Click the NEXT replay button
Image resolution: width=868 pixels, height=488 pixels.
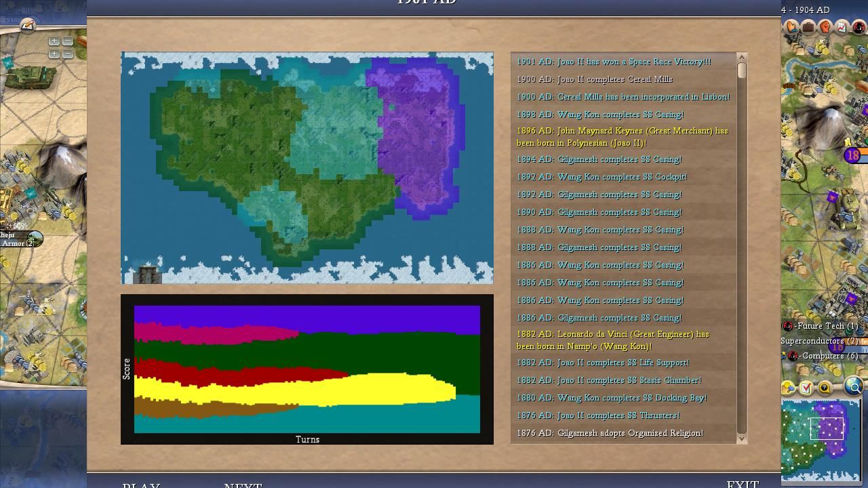tap(243, 485)
